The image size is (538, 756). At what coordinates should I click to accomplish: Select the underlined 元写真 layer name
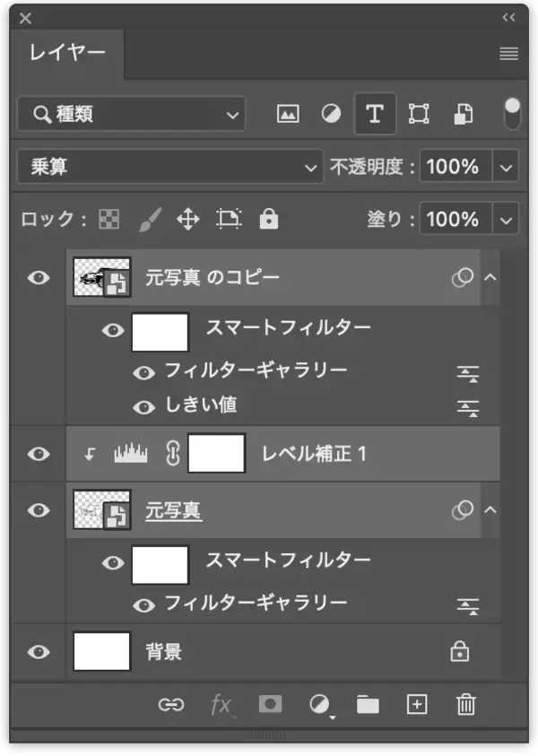click(174, 510)
